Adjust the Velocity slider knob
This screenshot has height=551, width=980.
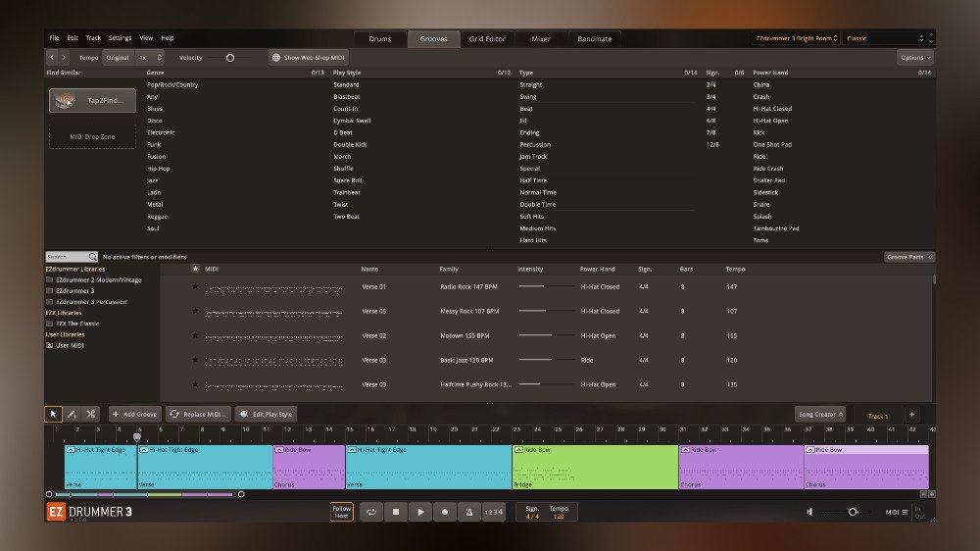[x=230, y=58]
